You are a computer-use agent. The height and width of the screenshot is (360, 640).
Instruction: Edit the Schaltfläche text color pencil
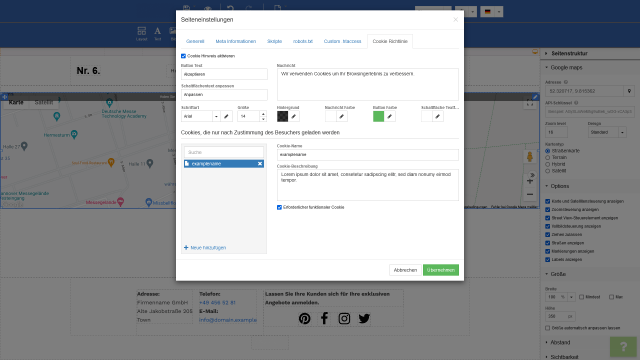(x=438, y=116)
